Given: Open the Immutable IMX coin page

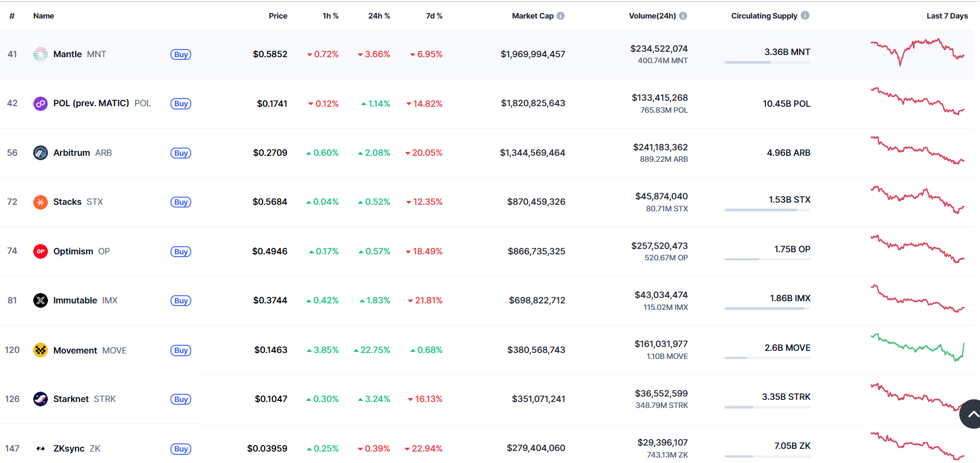Looking at the screenshot, I should point(85,300).
